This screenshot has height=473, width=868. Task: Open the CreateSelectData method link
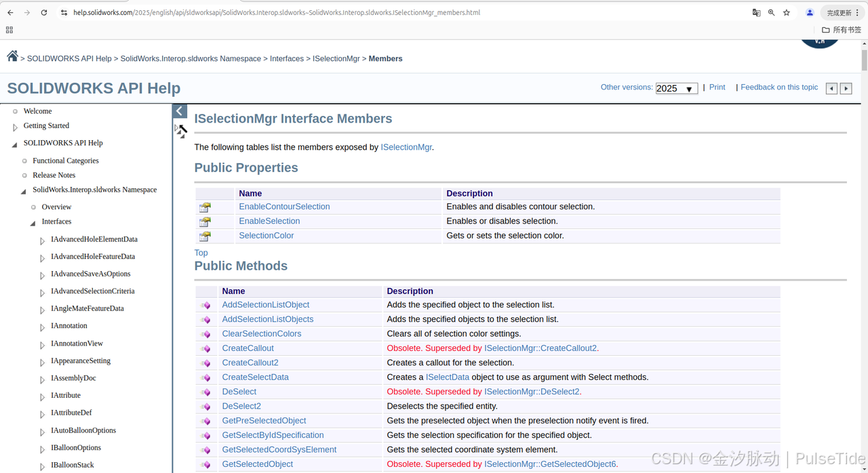coord(255,377)
